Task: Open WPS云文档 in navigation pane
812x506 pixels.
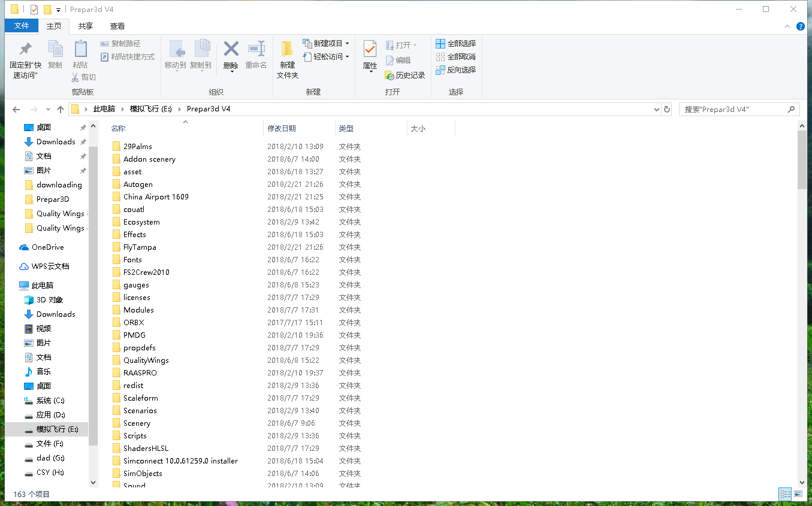Action: pos(50,266)
